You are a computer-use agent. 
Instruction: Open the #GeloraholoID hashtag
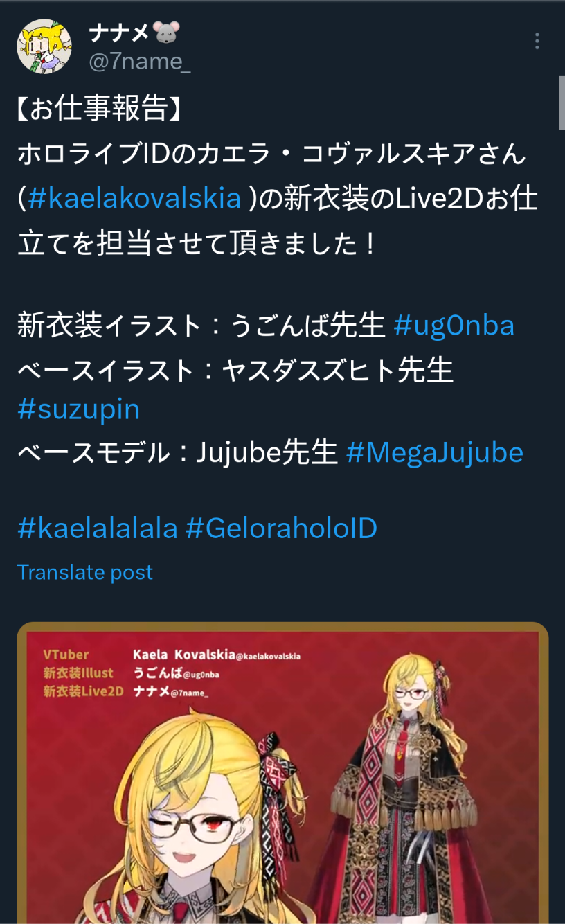pyautogui.click(x=281, y=528)
